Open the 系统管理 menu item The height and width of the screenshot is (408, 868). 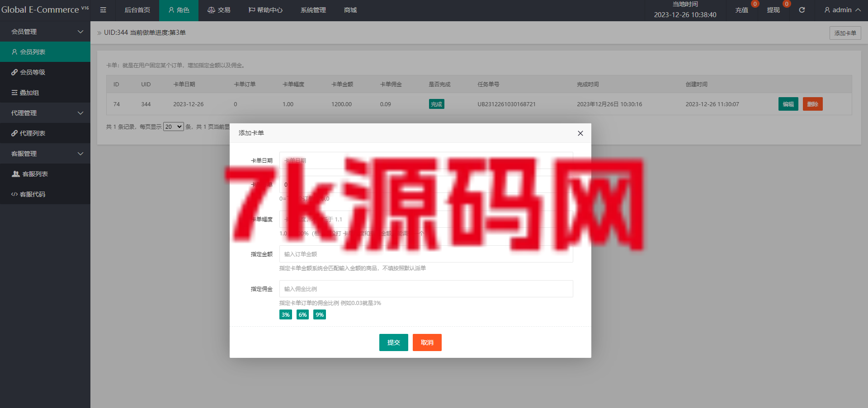[x=313, y=10]
